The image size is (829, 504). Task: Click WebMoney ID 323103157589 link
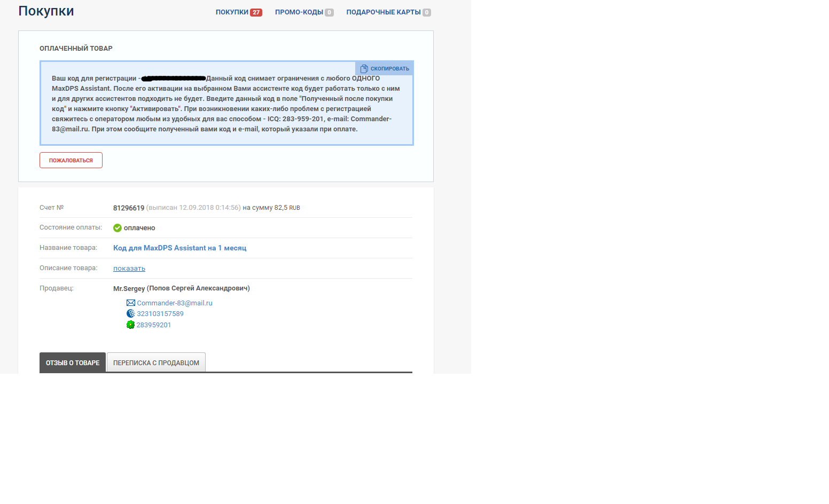pyautogui.click(x=160, y=314)
